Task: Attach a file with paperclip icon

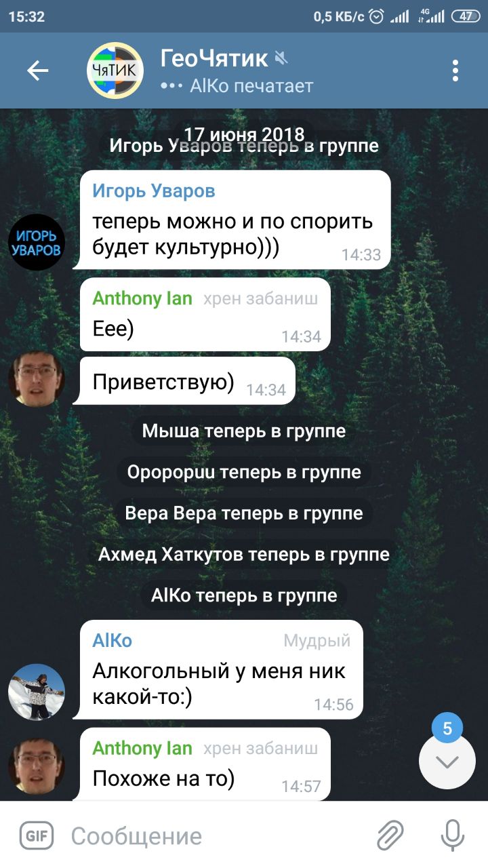Action: 390,835
